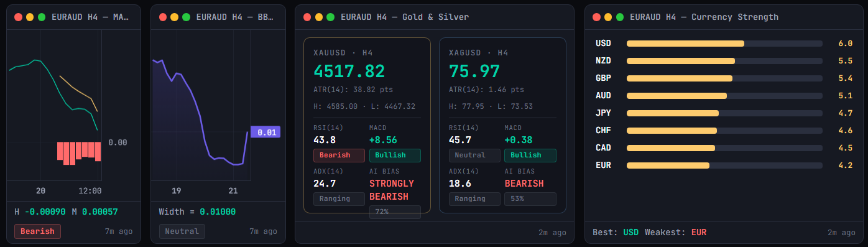This screenshot has width=868, height=247.
Task: Click the Weakest: EUR footer text
Action: tap(676, 232)
